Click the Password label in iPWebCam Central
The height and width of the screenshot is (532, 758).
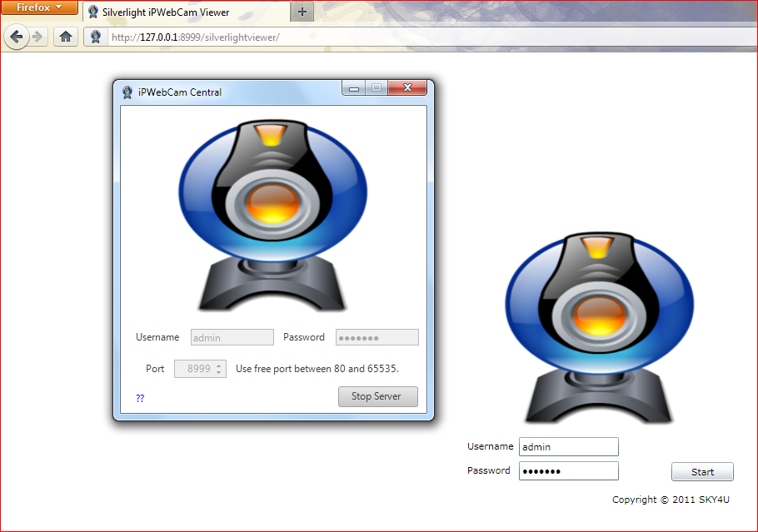click(304, 337)
